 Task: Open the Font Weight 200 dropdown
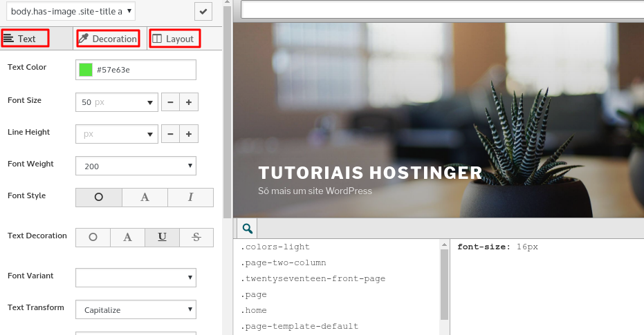coord(136,166)
